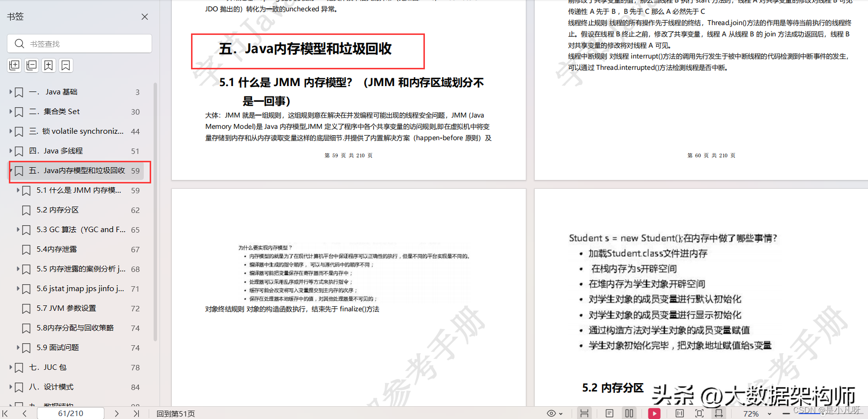Open bookmark 5.7 JVM 参数设置
Image resolution: width=868 pixels, height=419 pixels.
66,308
